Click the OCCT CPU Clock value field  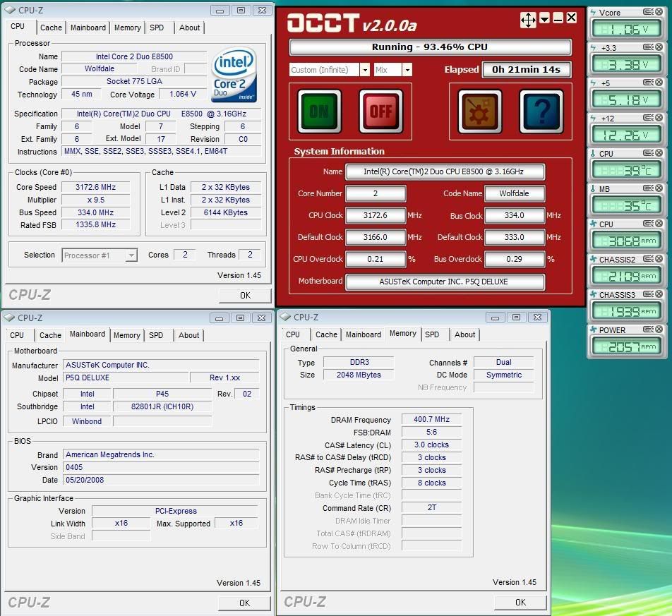tap(376, 215)
